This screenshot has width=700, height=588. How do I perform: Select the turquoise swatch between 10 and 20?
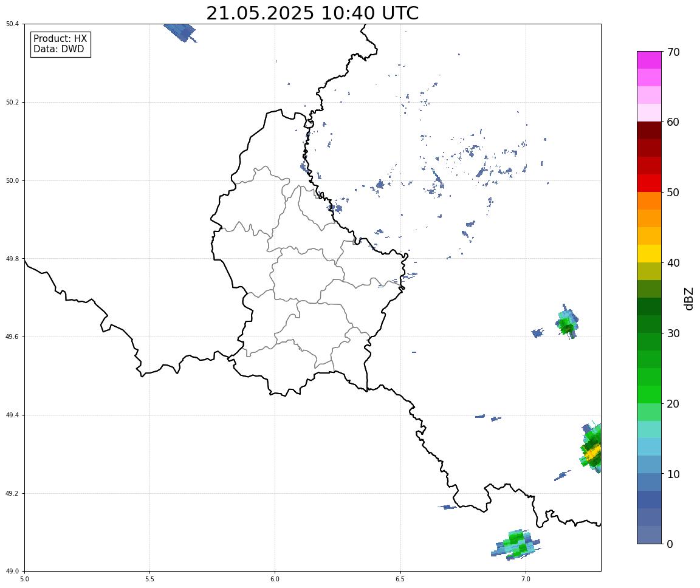[649, 430]
